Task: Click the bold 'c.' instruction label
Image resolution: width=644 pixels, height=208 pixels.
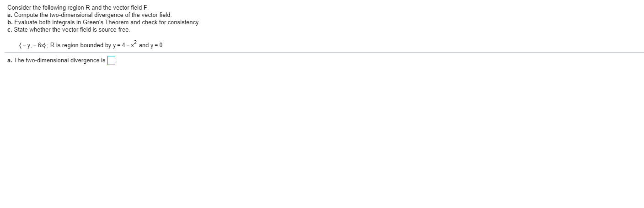Action: (x=10, y=30)
